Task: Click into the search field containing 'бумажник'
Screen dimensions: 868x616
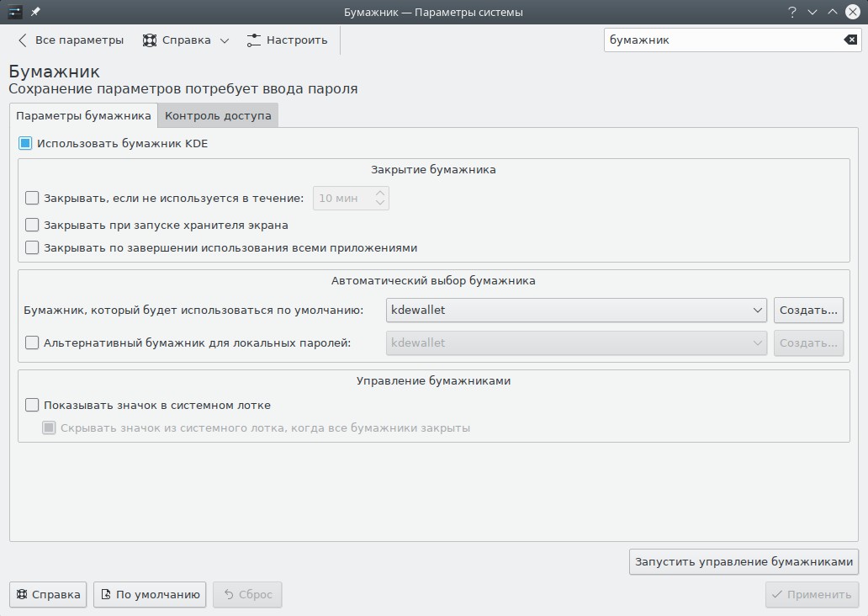Action: tap(719, 40)
